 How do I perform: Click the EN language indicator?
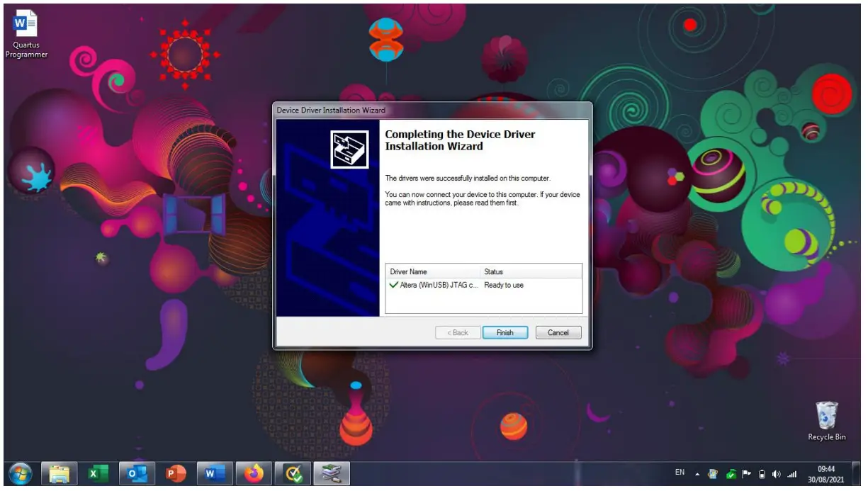[680, 473]
